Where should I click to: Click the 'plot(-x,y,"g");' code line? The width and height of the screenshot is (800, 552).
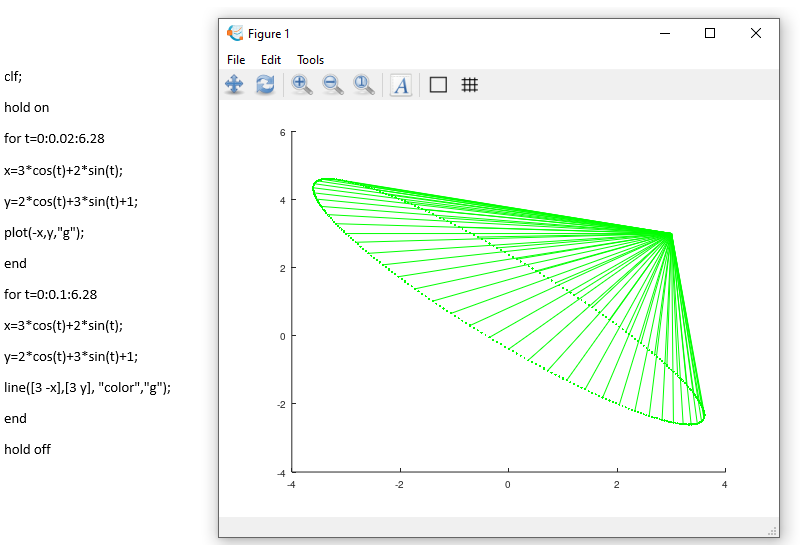tap(44, 232)
